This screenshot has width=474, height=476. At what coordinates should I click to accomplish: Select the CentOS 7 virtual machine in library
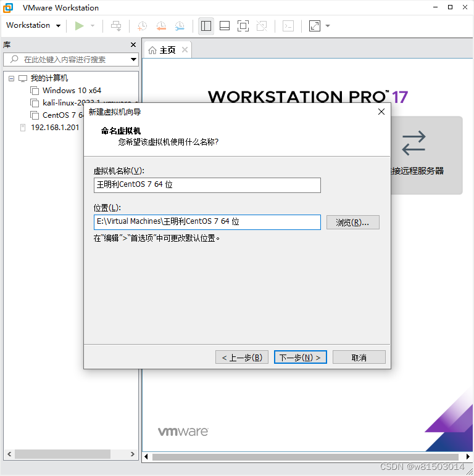pyautogui.click(x=57, y=115)
